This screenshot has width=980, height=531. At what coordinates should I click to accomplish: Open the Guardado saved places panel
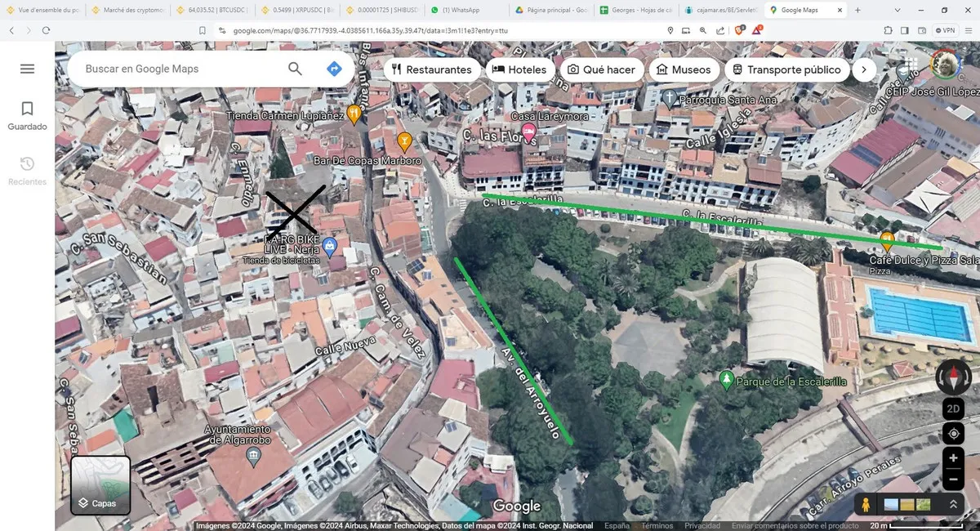27,115
